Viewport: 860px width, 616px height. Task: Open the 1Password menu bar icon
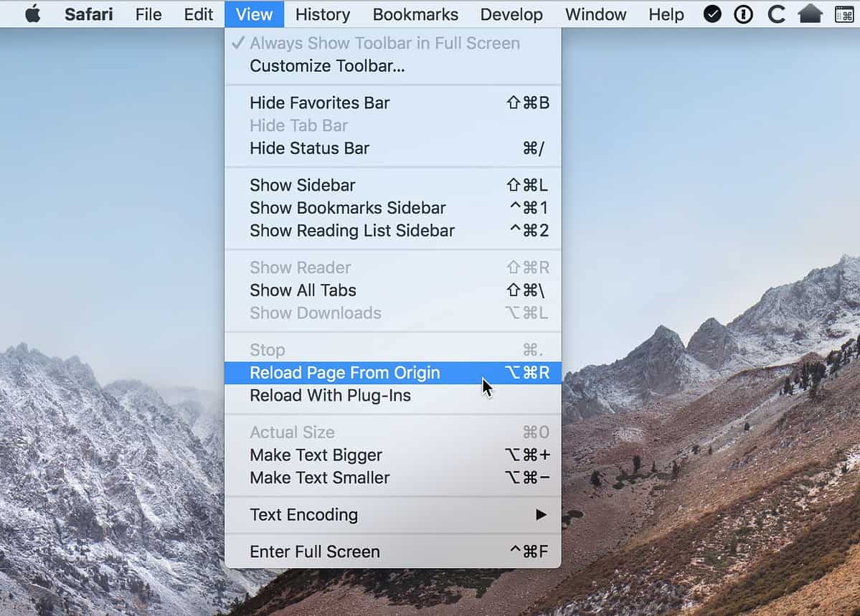point(744,14)
